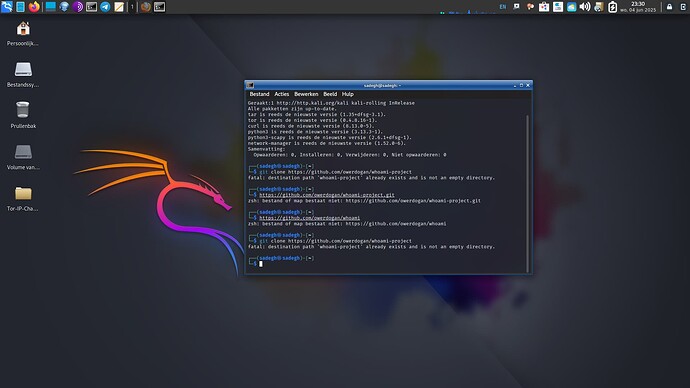Lock the screen with padlock icon

[x=669, y=7]
